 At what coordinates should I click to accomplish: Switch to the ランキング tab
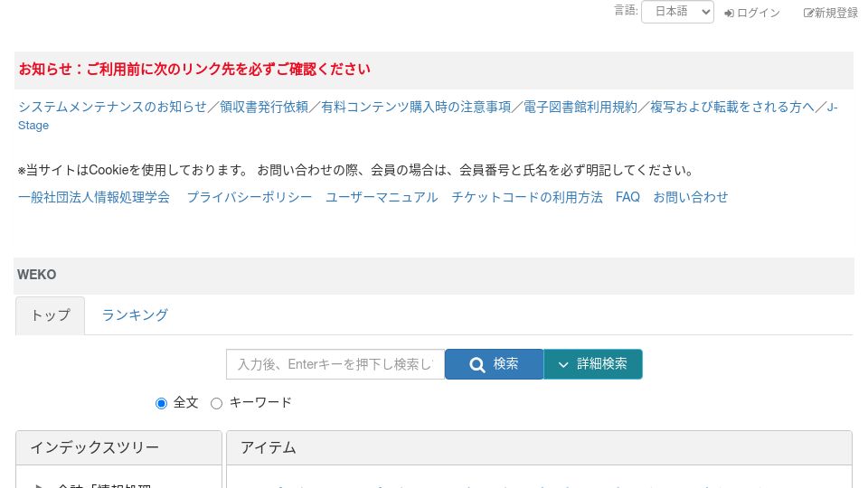coord(135,315)
